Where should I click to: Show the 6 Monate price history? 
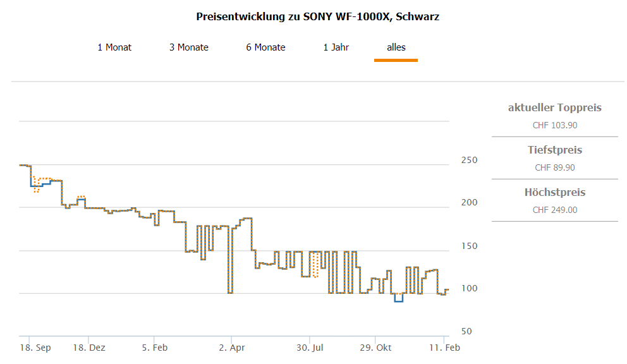click(265, 47)
